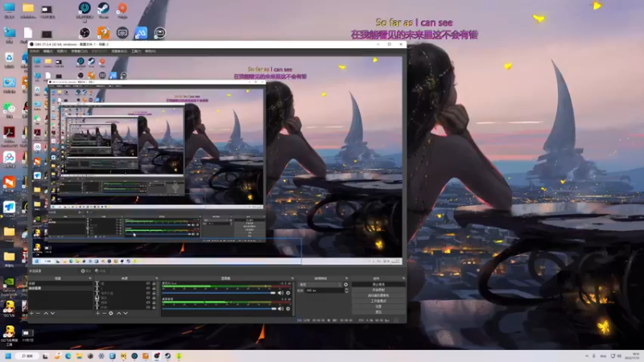Expand hidden system tray icons chevron
This screenshot has height=362, width=644.
587,356
